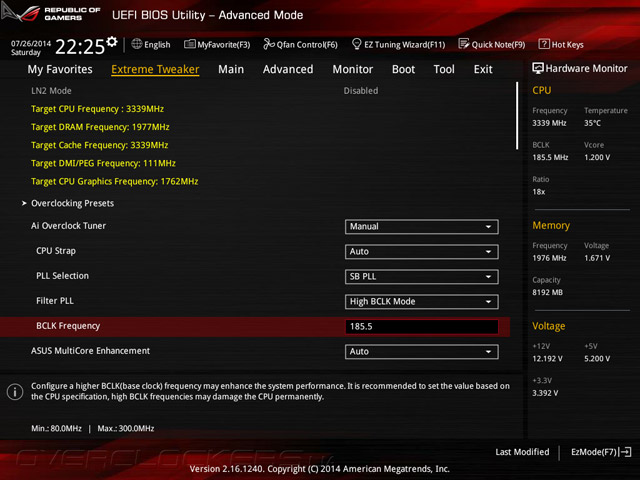Viewport: 640px width, 480px height.
Task: Click the Memory capacity 8192 MB reading
Action: tap(547, 292)
